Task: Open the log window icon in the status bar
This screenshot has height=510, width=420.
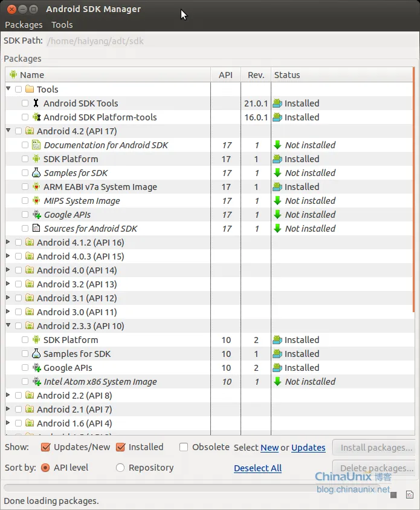Action: (x=410, y=495)
